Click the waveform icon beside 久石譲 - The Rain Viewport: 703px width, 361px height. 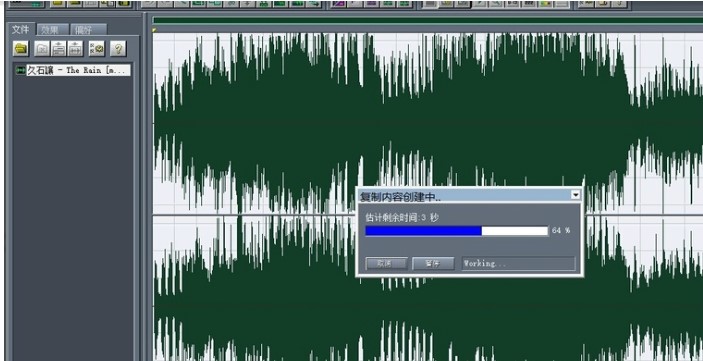(x=21, y=70)
